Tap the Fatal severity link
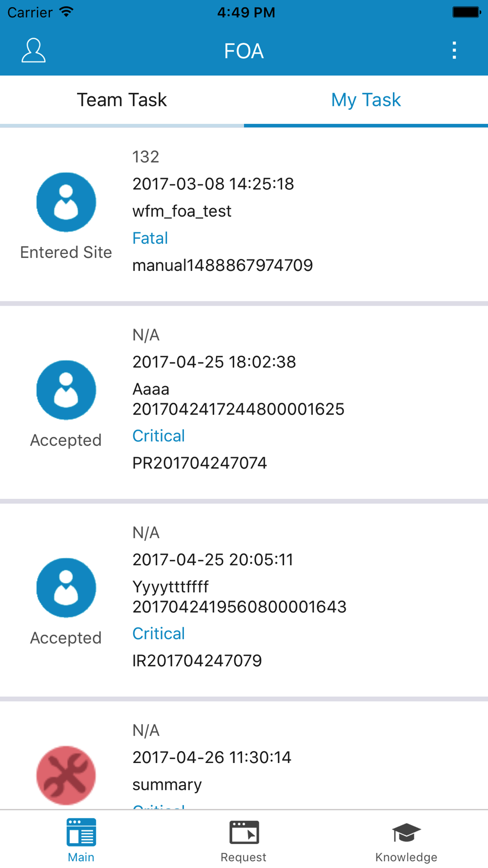This screenshot has height=868, width=488. coord(150,238)
